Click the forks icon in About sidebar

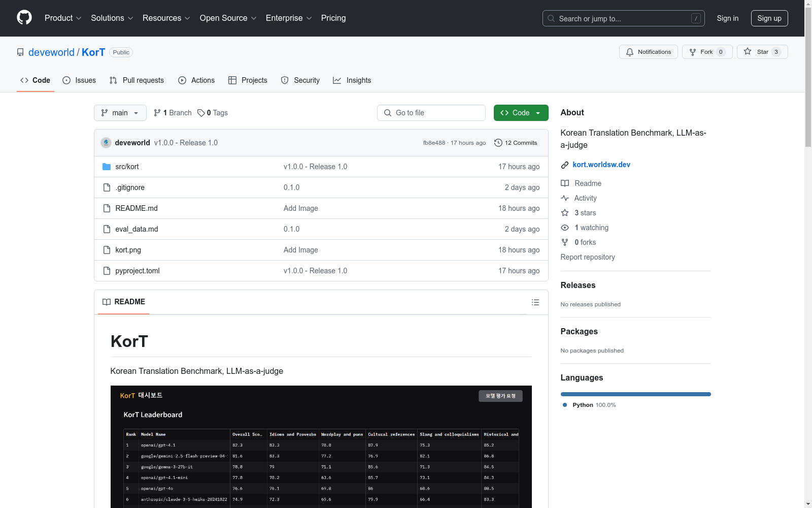tap(565, 242)
